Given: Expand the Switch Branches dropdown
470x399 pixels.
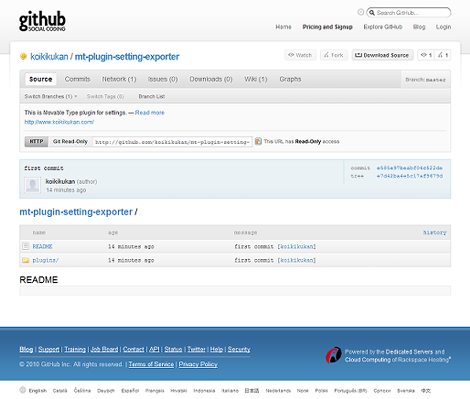Looking at the screenshot, I should click(x=51, y=96).
